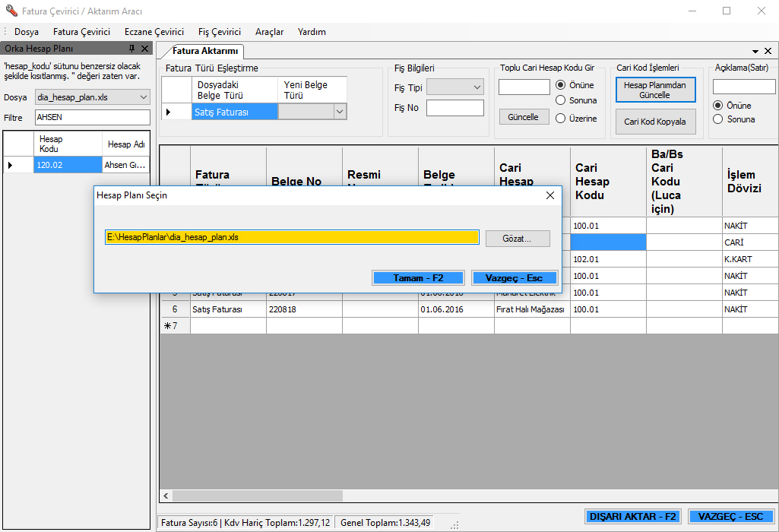Click the Fiş No input field
Viewport: 779px width, 532px height.
pyautogui.click(x=455, y=108)
